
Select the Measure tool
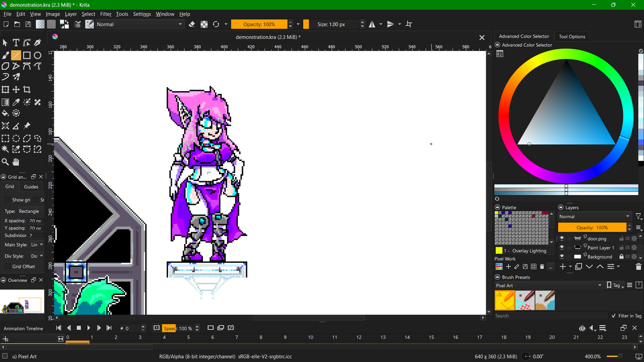pyautogui.click(x=16, y=126)
